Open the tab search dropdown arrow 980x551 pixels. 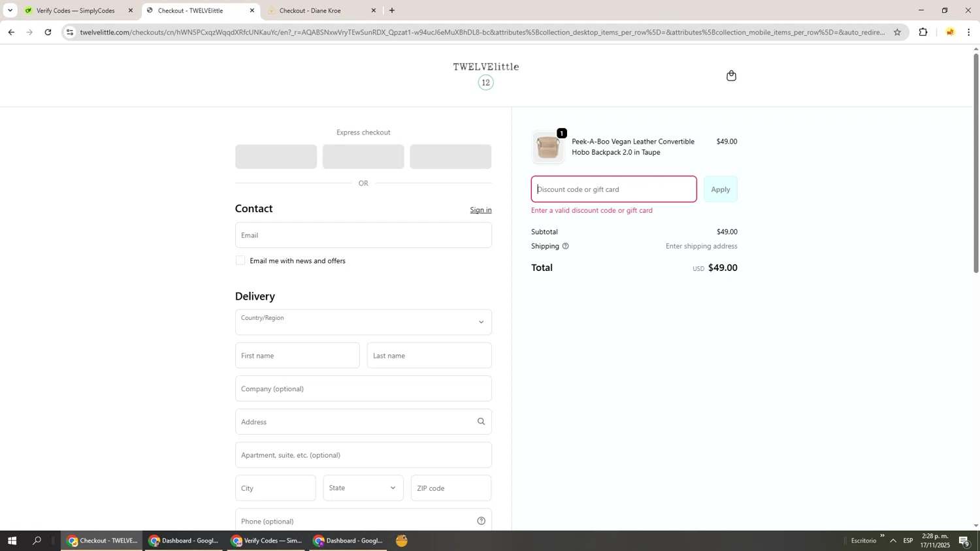[x=10, y=10]
